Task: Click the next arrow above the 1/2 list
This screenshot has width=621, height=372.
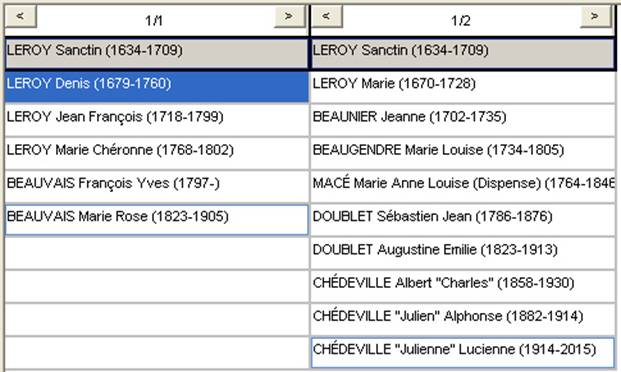Action: coord(595,17)
